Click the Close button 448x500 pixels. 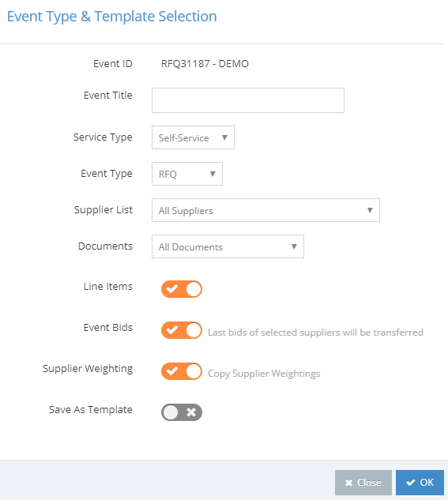point(363,483)
